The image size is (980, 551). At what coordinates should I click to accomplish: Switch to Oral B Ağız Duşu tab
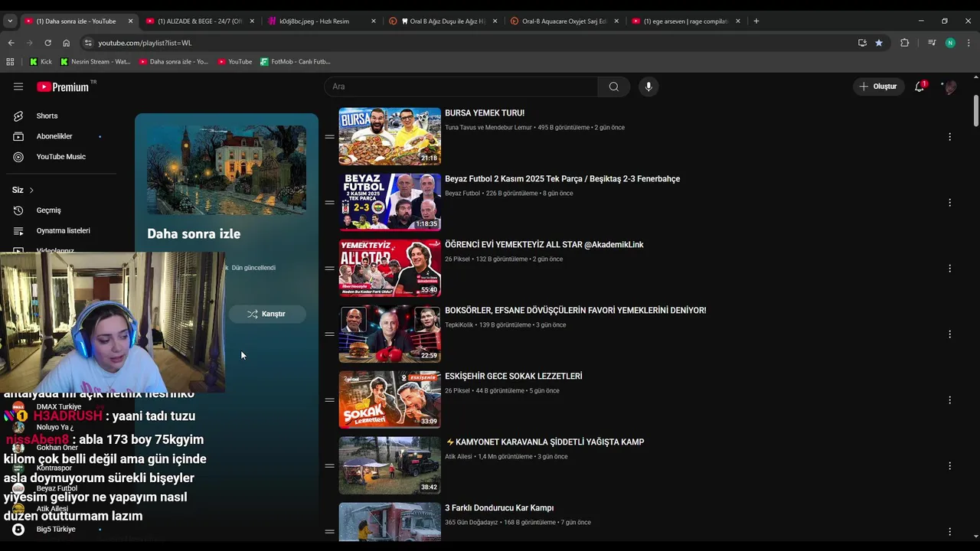443,21
